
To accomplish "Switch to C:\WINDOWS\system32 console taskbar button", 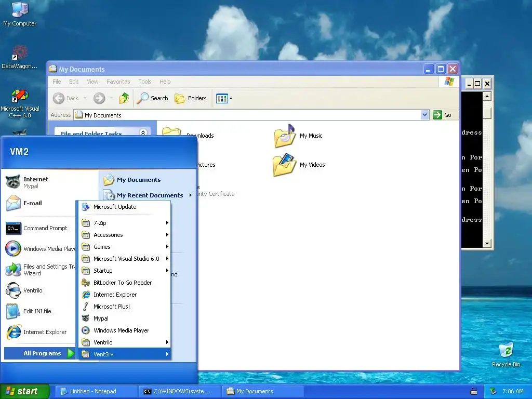I will [179, 391].
